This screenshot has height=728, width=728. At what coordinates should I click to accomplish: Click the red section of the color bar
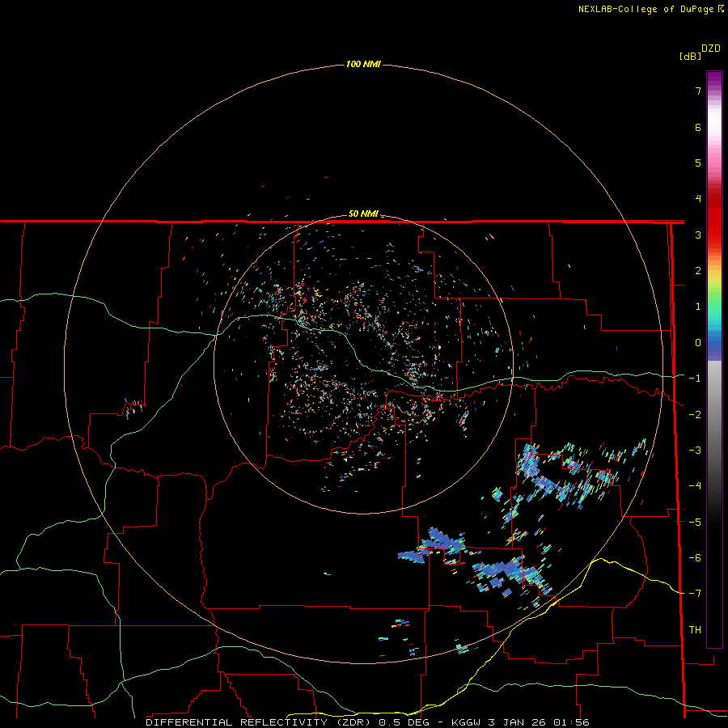pyautogui.click(x=714, y=218)
